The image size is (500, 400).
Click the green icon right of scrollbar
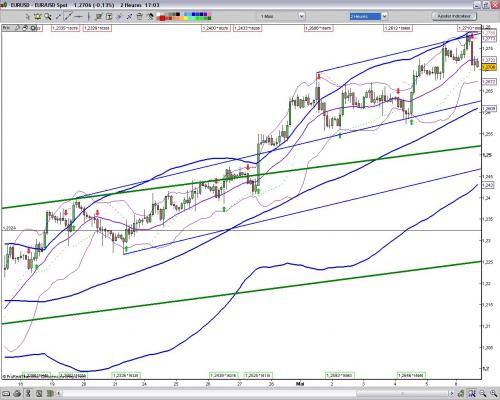[461, 394]
